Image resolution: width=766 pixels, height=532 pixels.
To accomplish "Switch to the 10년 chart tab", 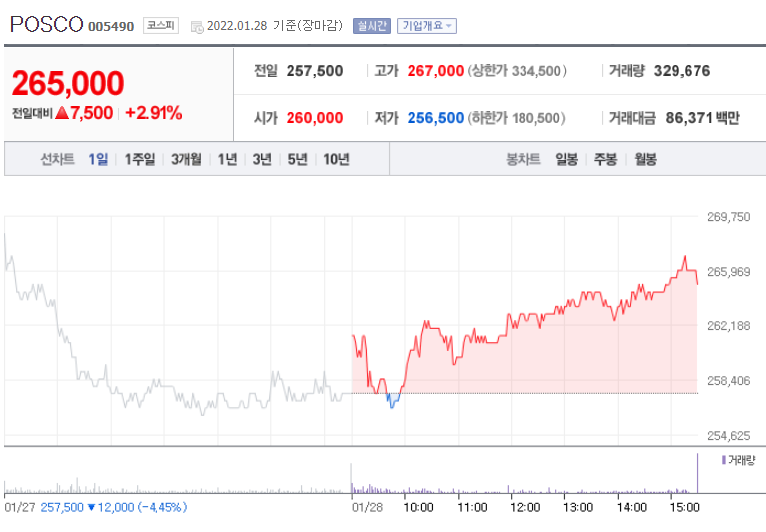I will (336, 159).
